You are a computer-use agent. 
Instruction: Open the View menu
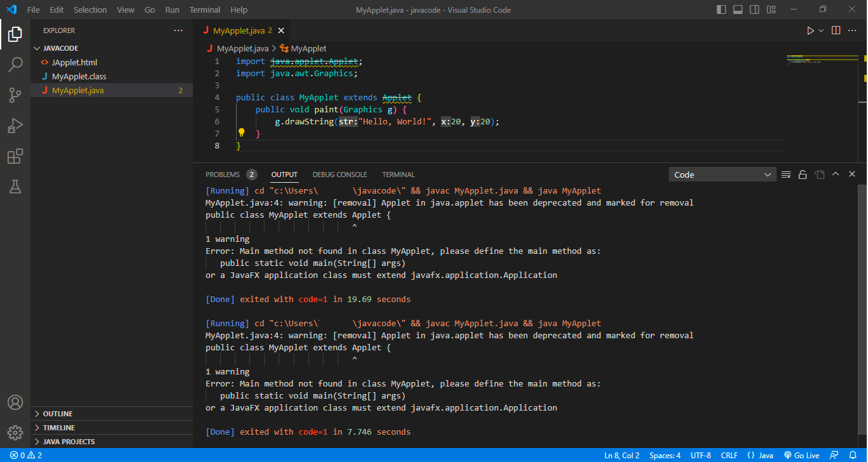click(x=126, y=10)
